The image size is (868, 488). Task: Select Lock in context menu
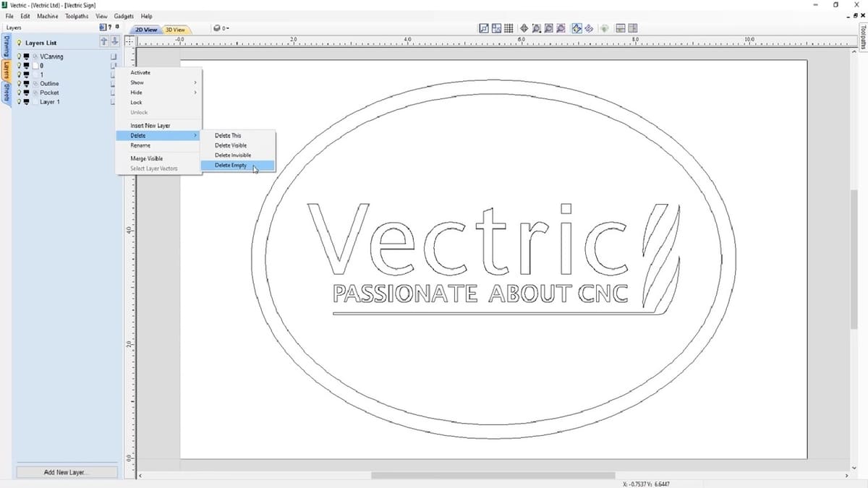159,103
